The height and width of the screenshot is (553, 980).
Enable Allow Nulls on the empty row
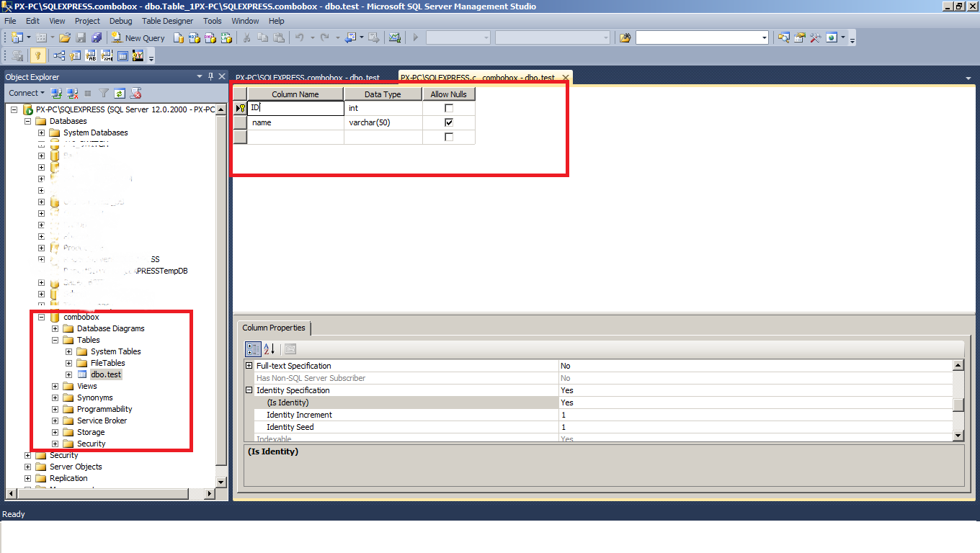pyautogui.click(x=448, y=137)
